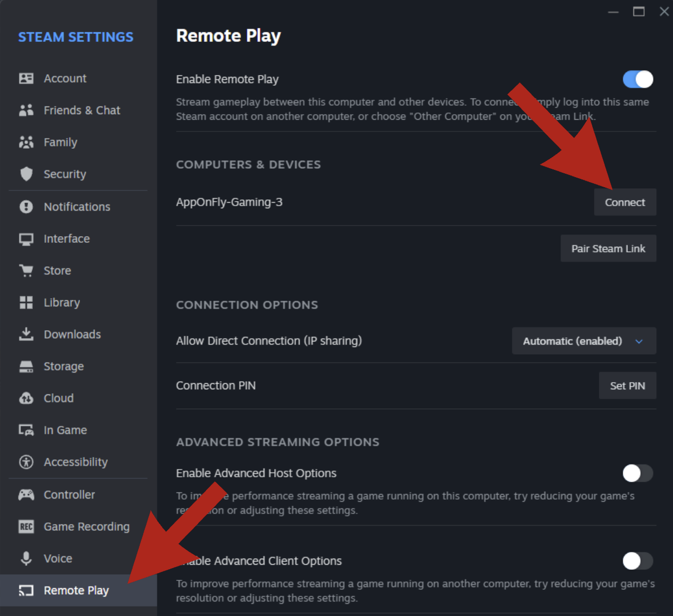Enable Advanced Client Options switch
The width and height of the screenshot is (673, 616).
(637, 561)
